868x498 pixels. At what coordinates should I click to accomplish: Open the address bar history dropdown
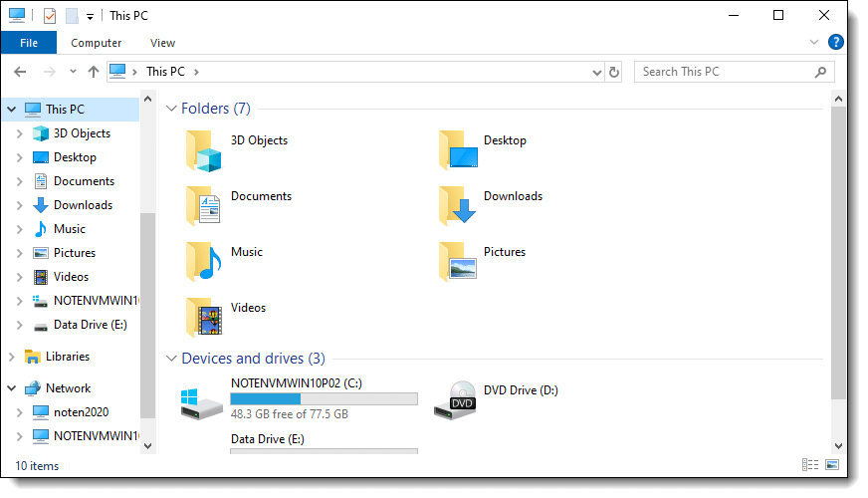click(597, 72)
